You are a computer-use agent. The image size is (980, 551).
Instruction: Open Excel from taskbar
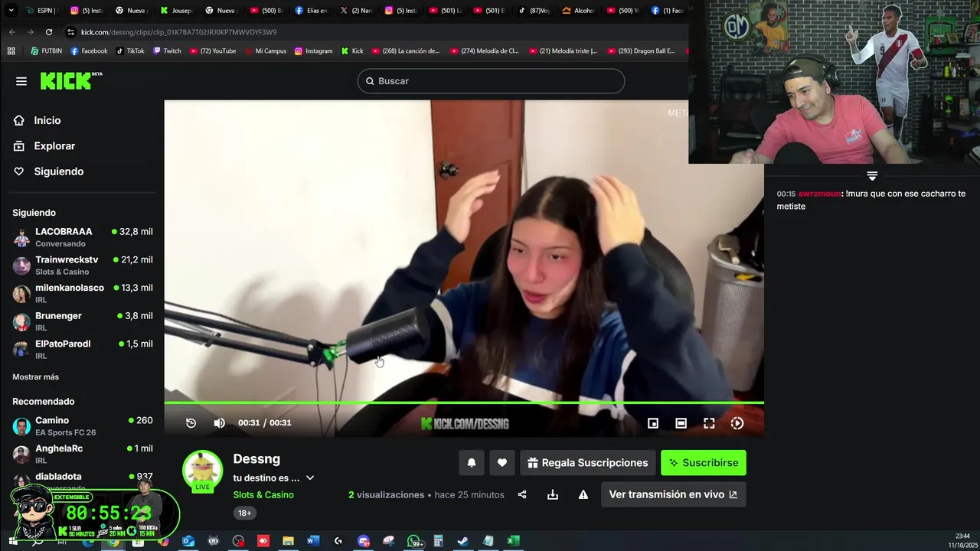(514, 541)
